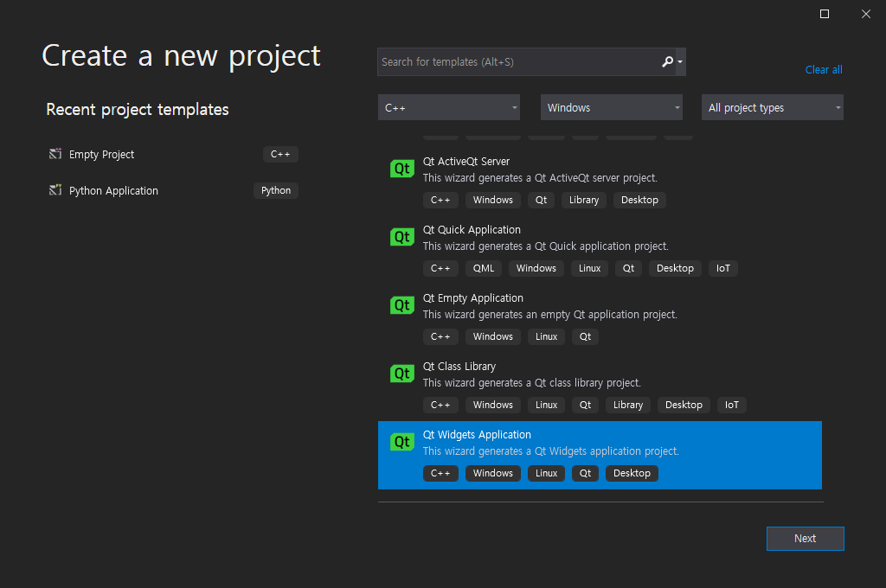
Task: Open the Windows platform filter dropdown
Action: (612, 107)
